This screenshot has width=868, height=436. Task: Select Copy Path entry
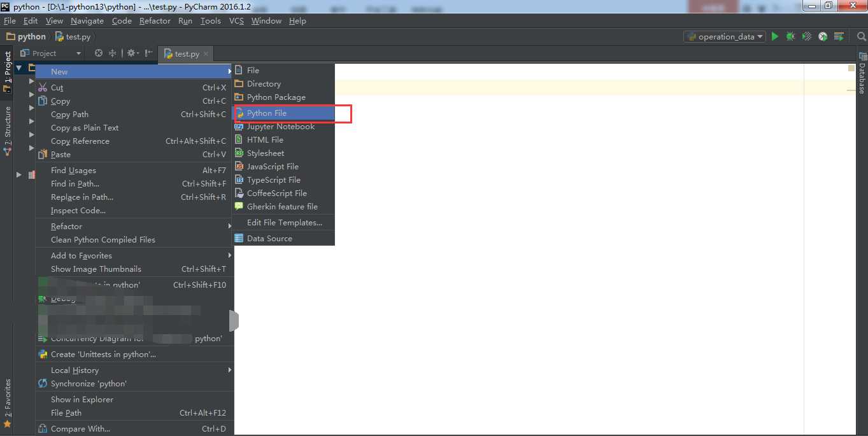(x=134, y=114)
